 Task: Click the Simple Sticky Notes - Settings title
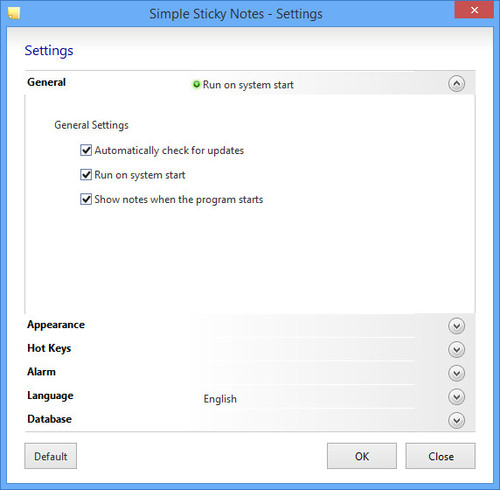pyautogui.click(x=236, y=14)
